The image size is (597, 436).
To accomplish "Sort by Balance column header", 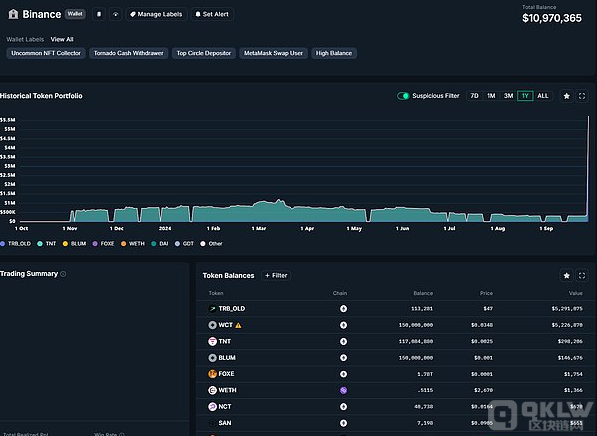I will (423, 293).
